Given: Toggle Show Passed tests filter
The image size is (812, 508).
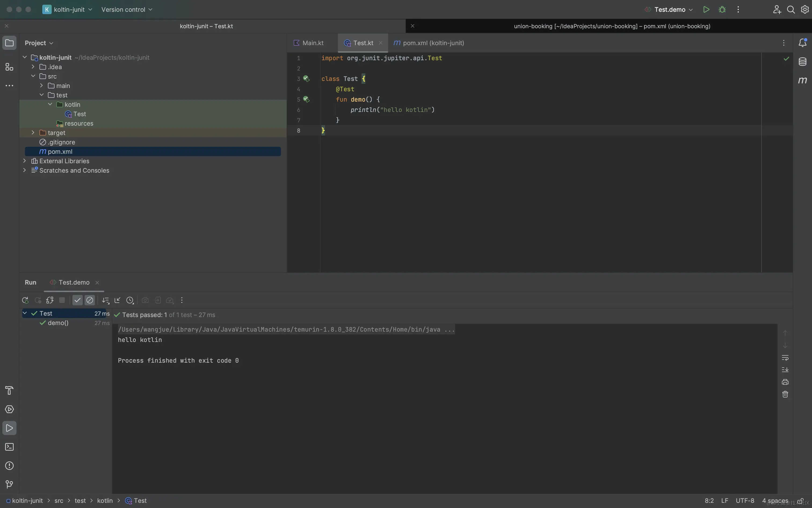Looking at the screenshot, I should tap(78, 300).
